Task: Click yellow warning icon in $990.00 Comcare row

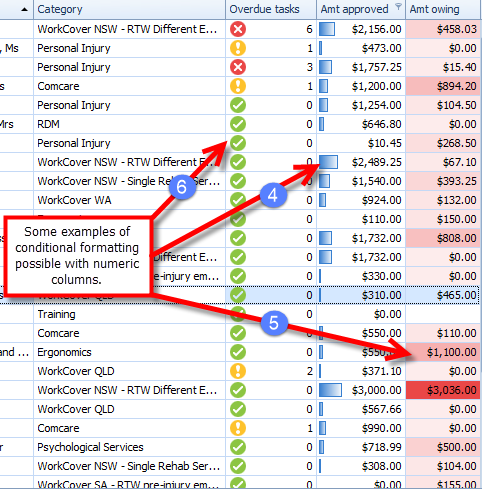Action: [238, 428]
